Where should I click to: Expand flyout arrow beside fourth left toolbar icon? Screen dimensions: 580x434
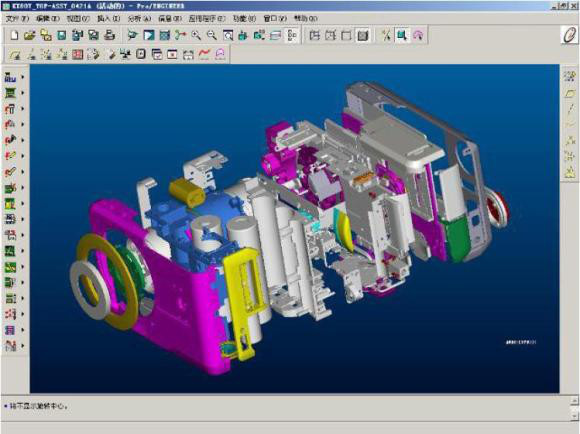click(x=23, y=124)
